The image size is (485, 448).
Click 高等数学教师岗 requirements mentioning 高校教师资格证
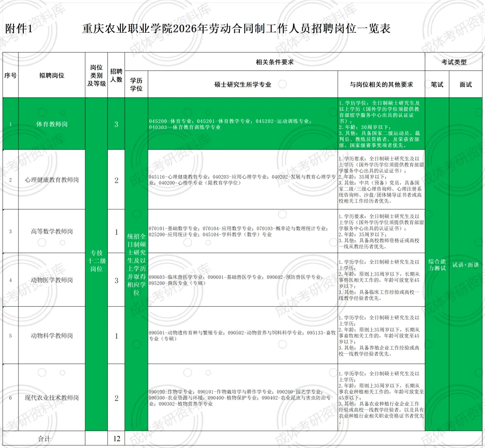pyautogui.click(x=381, y=231)
